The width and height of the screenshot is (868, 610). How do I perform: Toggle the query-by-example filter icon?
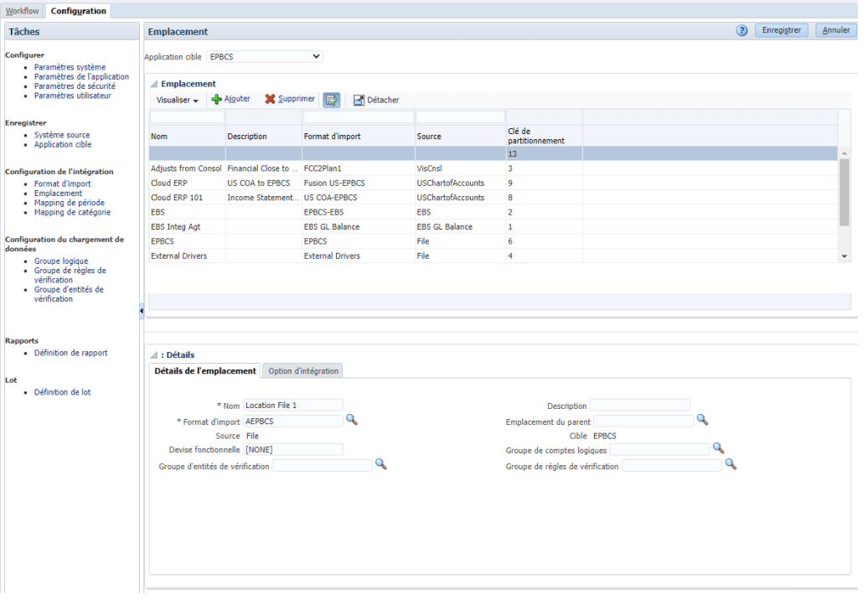[331, 101]
